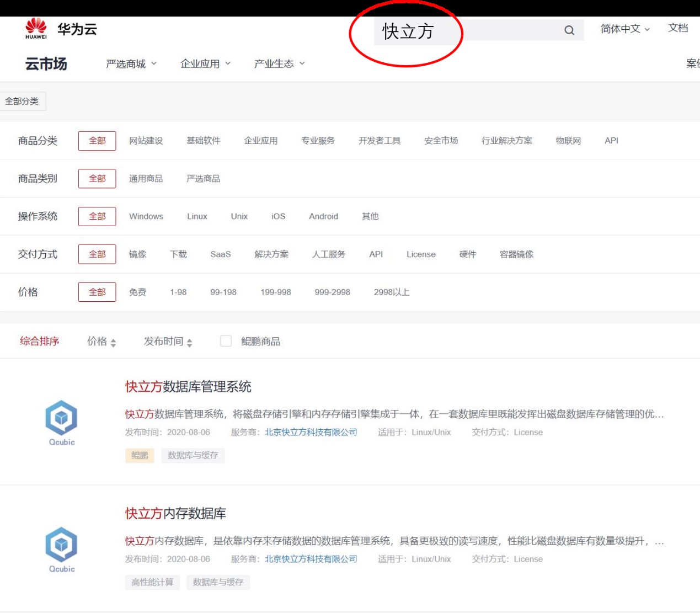This screenshot has width=700, height=613.
Task: Filter price range 99-198
Action: [x=223, y=292]
